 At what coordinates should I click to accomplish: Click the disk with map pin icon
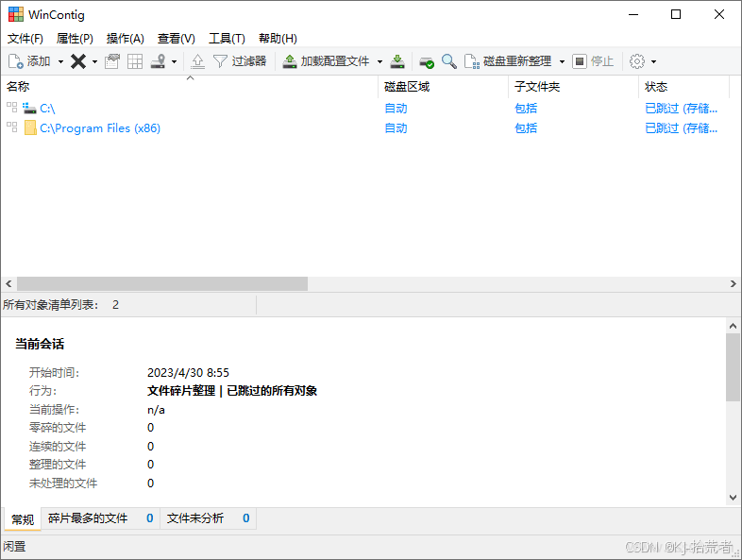[158, 61]
